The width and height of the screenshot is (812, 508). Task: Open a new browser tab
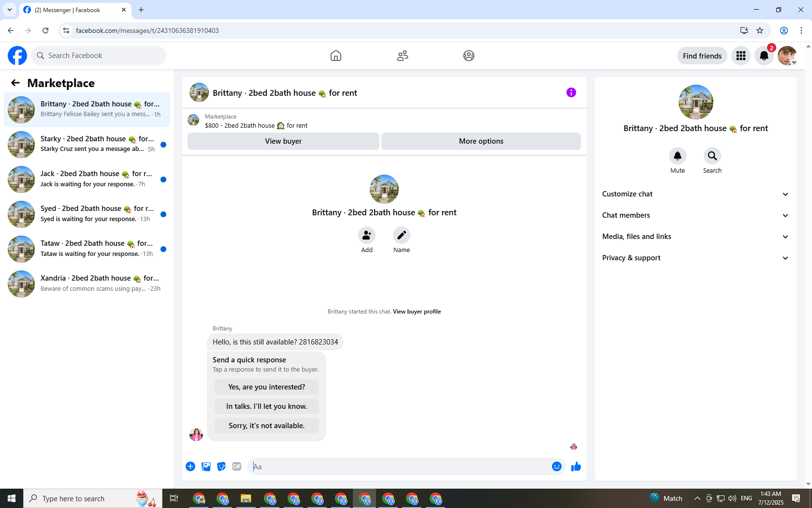click(141, 10)
